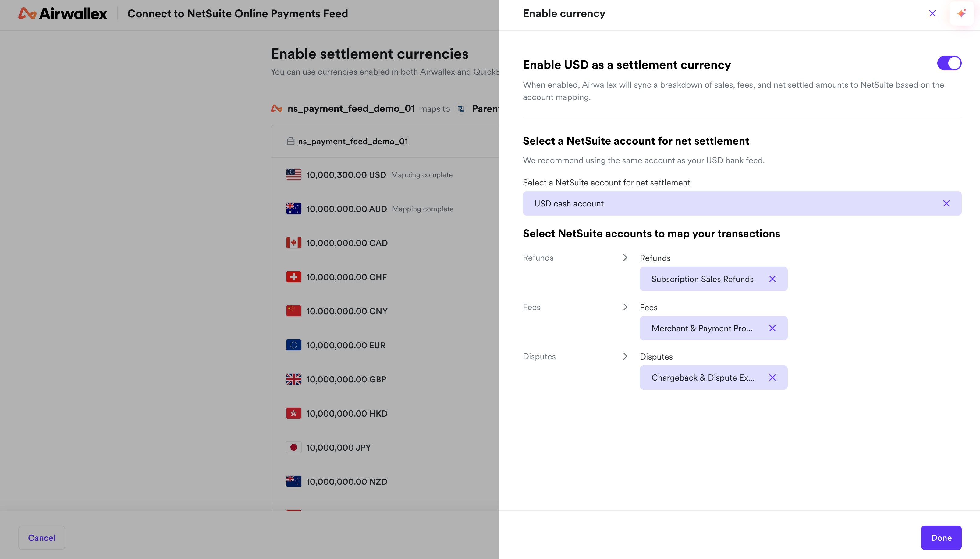Expand the Refunds mapping chevron

[625, 258]
